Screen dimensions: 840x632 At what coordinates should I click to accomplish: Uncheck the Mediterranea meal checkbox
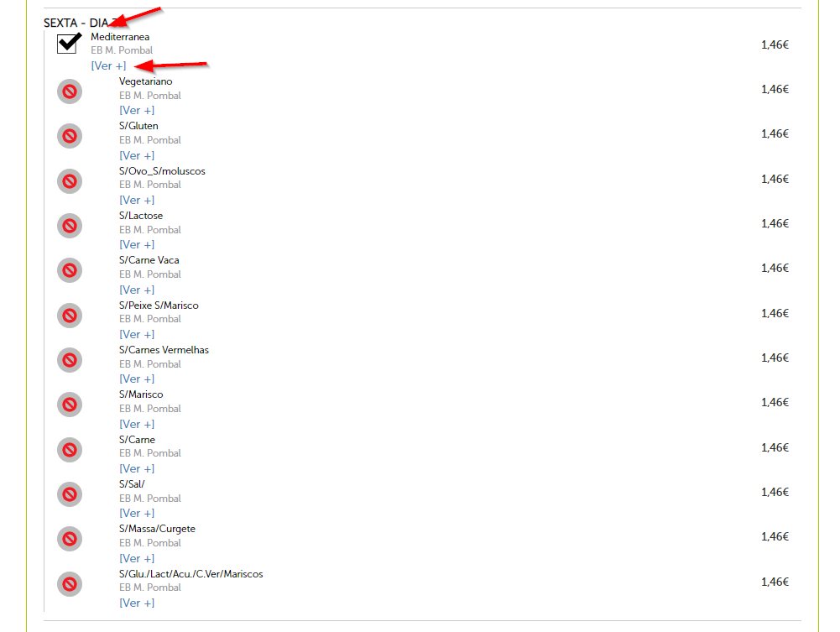coord(69,44)
